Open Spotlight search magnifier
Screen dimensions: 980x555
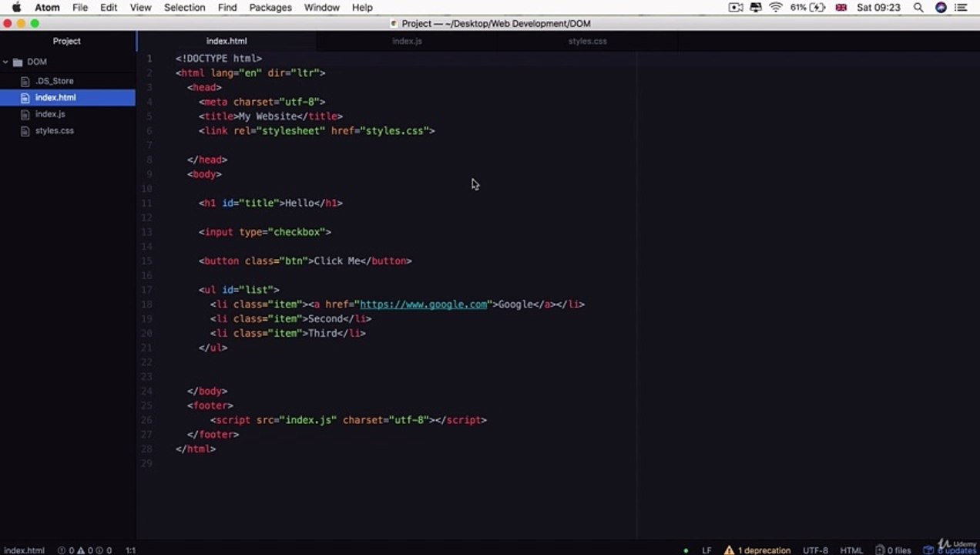point(918,8)
